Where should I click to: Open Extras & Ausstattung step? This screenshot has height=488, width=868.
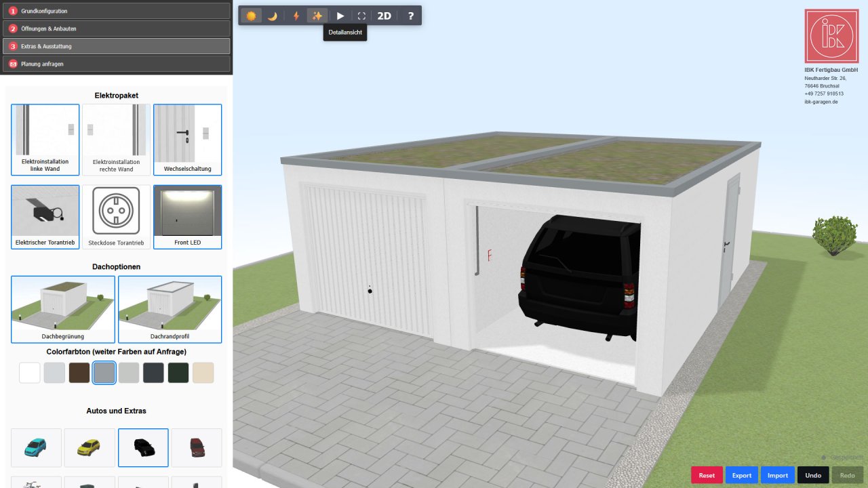click(117, 46)
